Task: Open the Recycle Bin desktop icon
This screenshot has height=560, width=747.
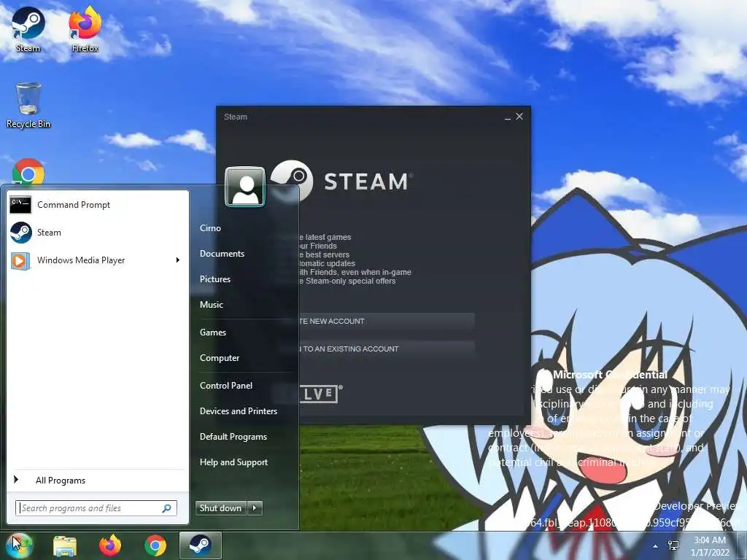Action: 28,105
